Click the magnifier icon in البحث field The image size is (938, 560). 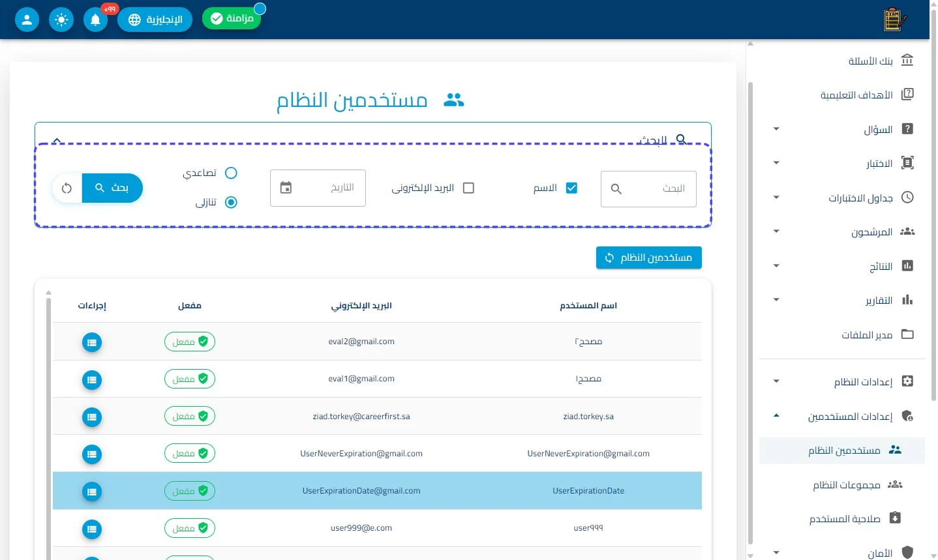click(x=616, y=189)
